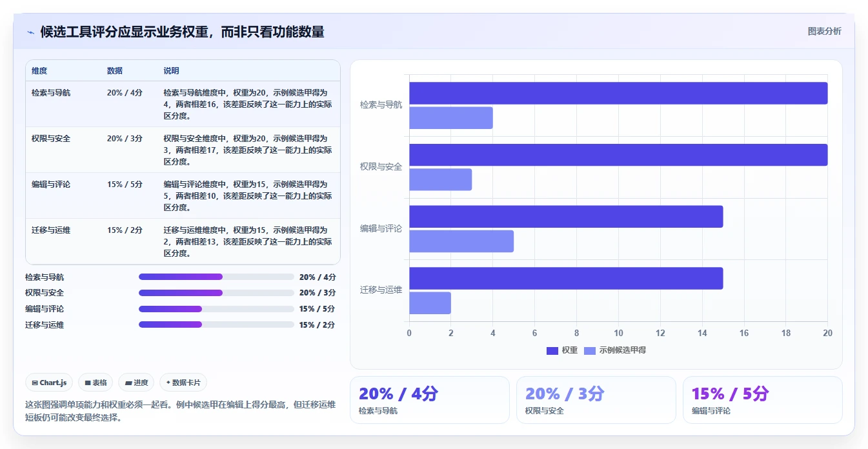Select the 进度 tag chip
The image size is (868, 449).
tap(136, 383)
